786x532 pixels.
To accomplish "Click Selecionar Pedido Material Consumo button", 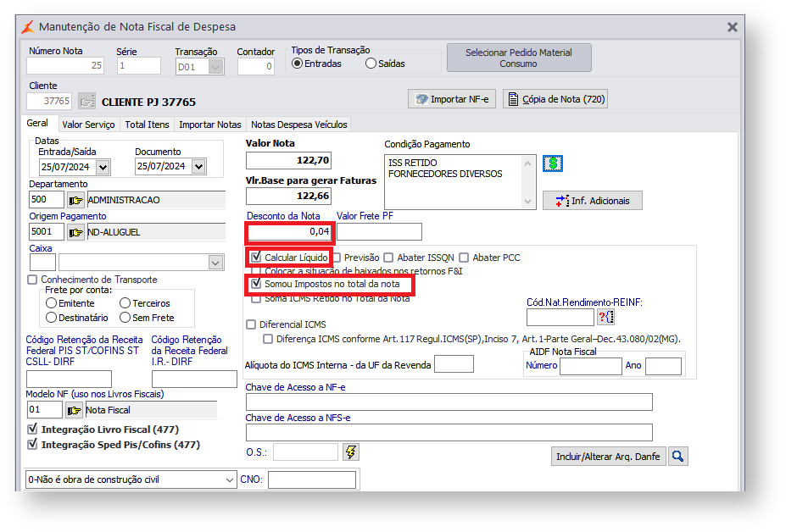I will (518, 58).
